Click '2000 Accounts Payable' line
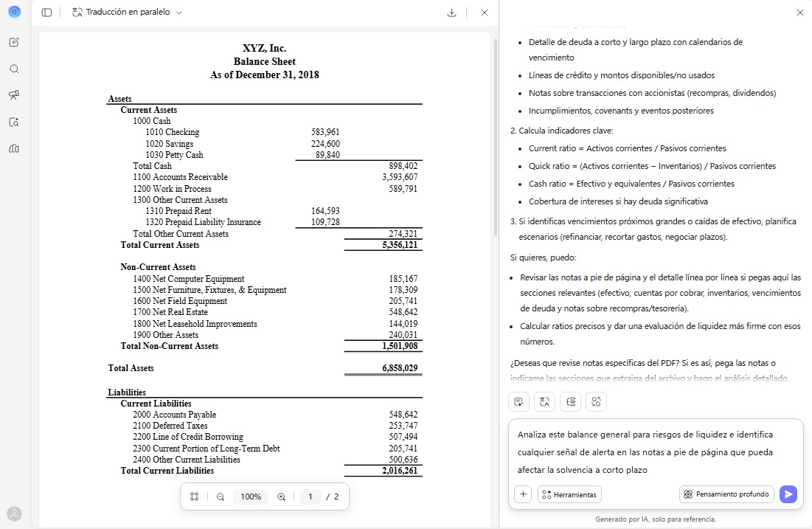The height and width of the screenshot is (529, 812). pos(175,415)
